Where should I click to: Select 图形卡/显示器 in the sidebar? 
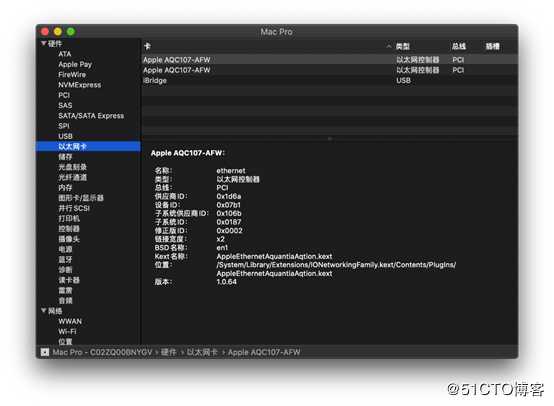(x=81, y=198)
